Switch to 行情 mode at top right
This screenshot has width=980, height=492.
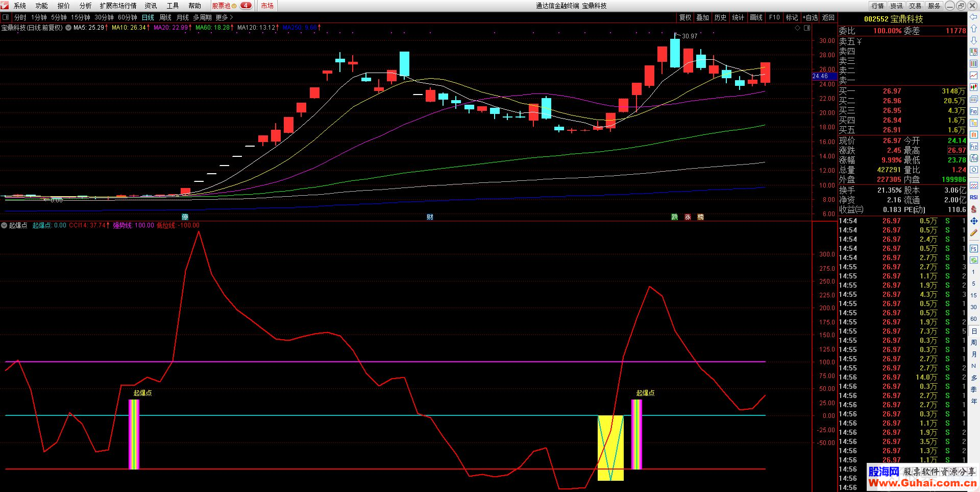pyautogui.click(x=878, y=6)
